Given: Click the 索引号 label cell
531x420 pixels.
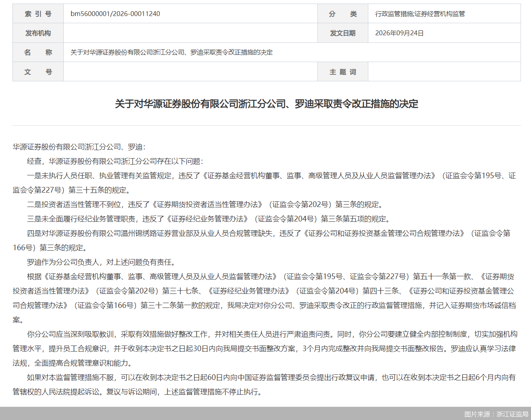Looking at the screenshot, I should (x=38, y=14).
